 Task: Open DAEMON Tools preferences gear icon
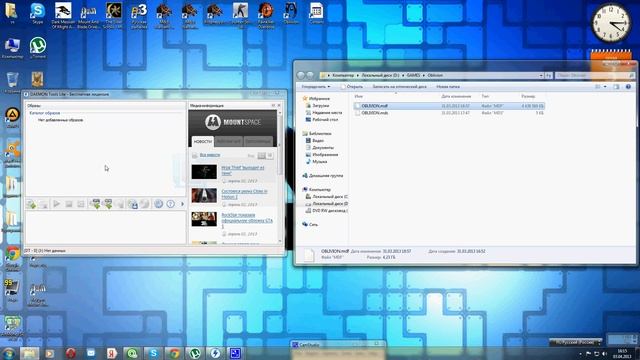[x=158, y=204]
